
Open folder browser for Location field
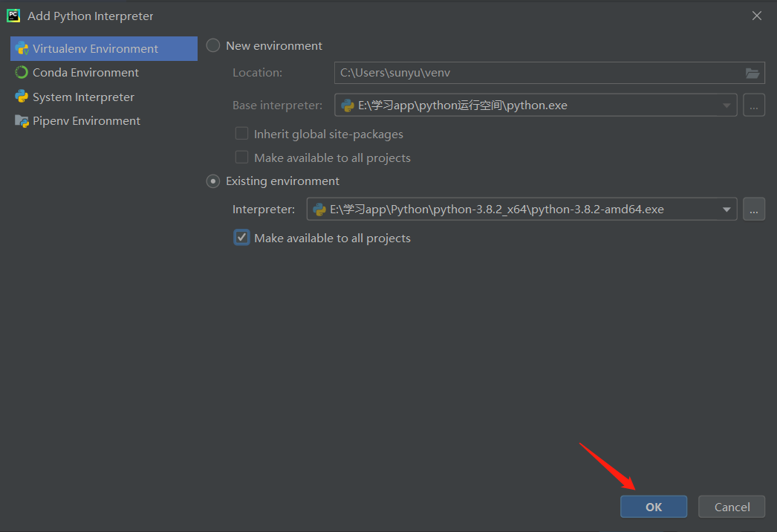click(x=752, y=73)
